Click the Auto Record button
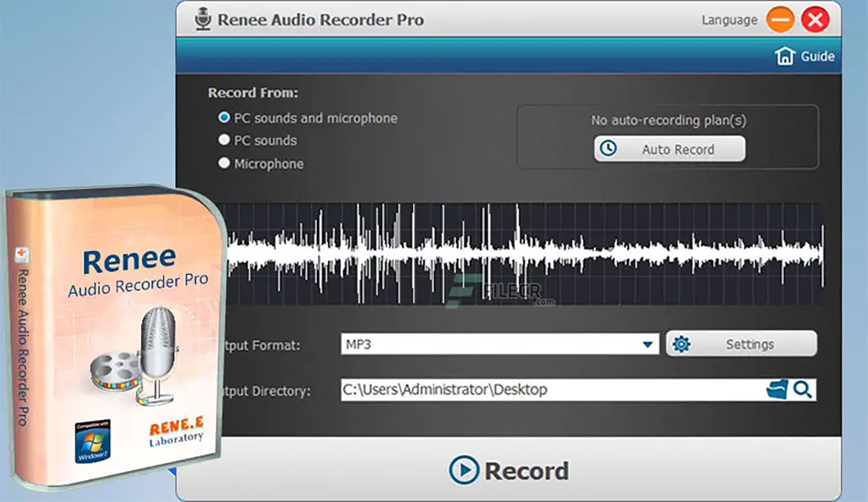Viewport: 868px width, 502px height. [x=670, y=149]
